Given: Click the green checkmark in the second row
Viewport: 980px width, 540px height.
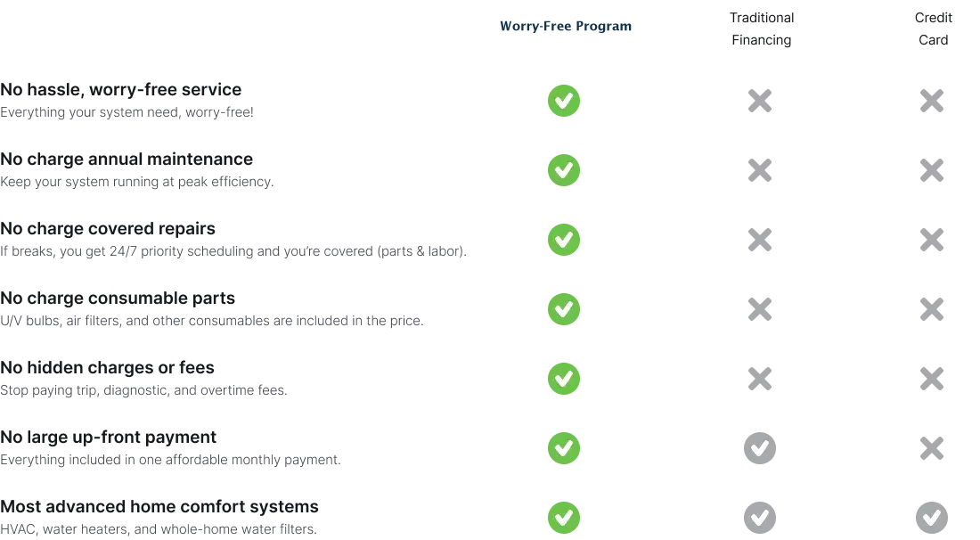Looking at the screenshot, I should click(x=562, y=169).
